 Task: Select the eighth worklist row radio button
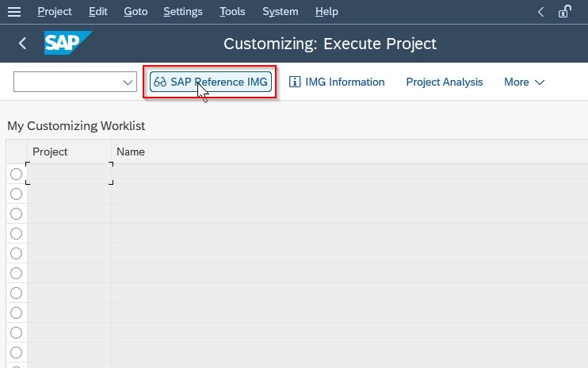click(16, 312)
